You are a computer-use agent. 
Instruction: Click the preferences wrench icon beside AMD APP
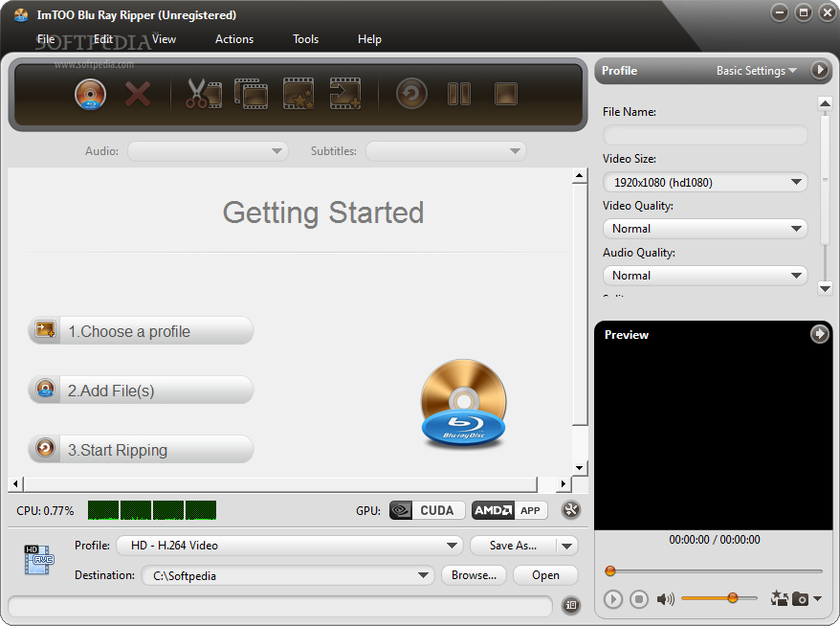(x=571, y=509)
